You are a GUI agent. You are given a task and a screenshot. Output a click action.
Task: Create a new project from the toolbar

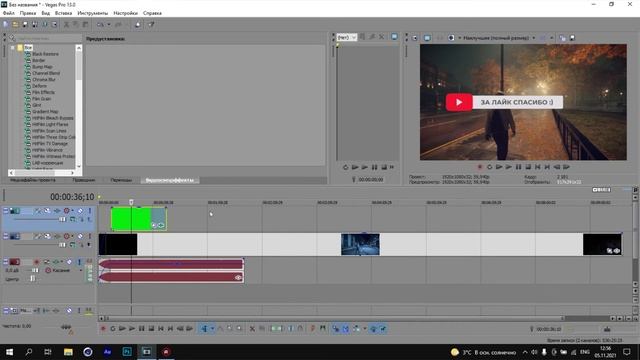6,24
